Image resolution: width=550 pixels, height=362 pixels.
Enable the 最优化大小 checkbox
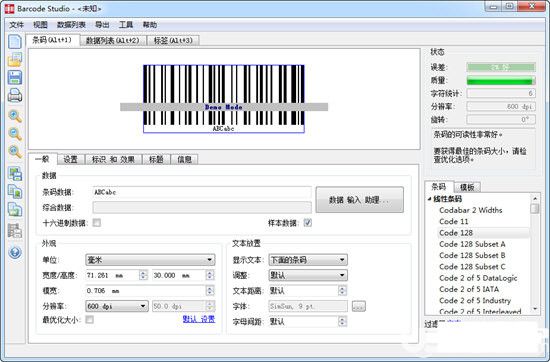[90, 320]
